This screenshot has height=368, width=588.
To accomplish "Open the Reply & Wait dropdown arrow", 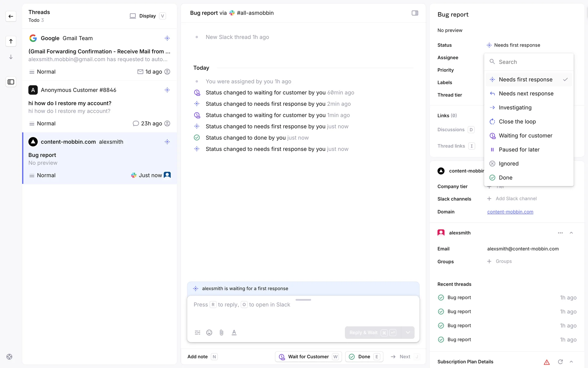I will (x=408, y=332).
